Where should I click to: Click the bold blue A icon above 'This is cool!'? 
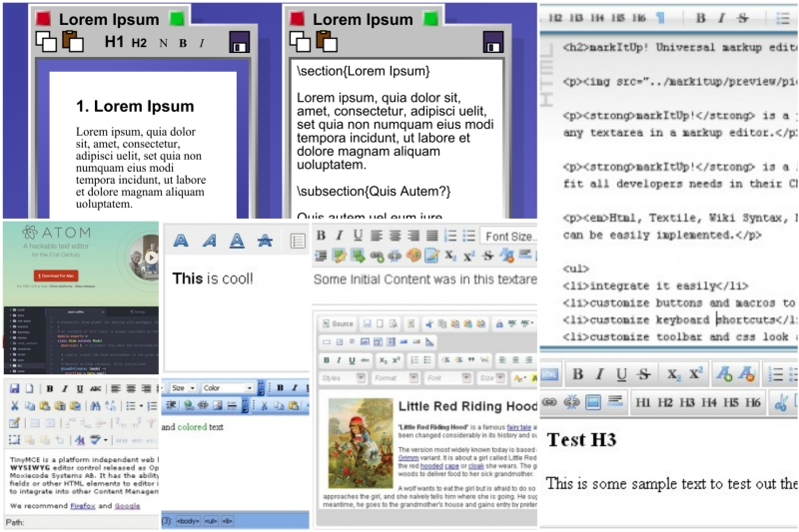(181, 241)
